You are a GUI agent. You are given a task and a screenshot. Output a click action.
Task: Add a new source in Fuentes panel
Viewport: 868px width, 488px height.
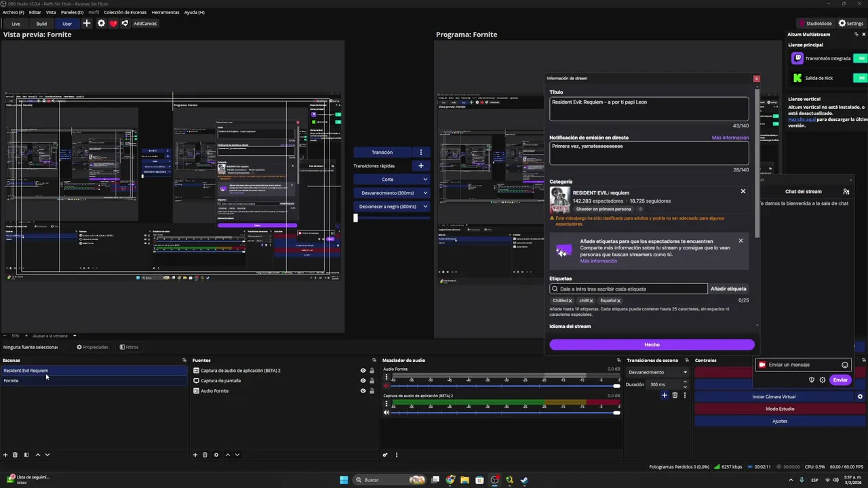coord(195,455)
